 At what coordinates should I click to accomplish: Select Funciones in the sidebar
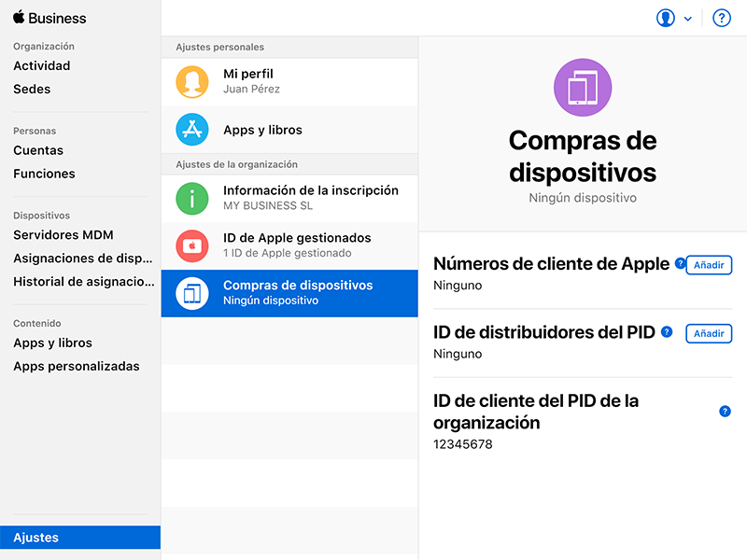(44, 174)
